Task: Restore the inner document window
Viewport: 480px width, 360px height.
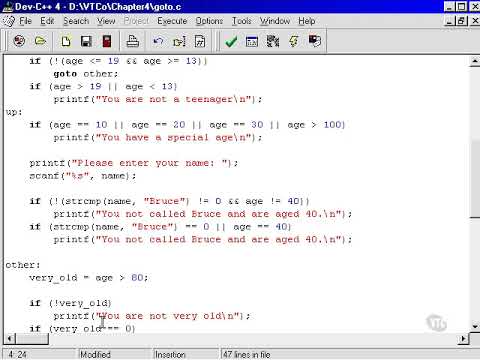Action: (461, 21)
